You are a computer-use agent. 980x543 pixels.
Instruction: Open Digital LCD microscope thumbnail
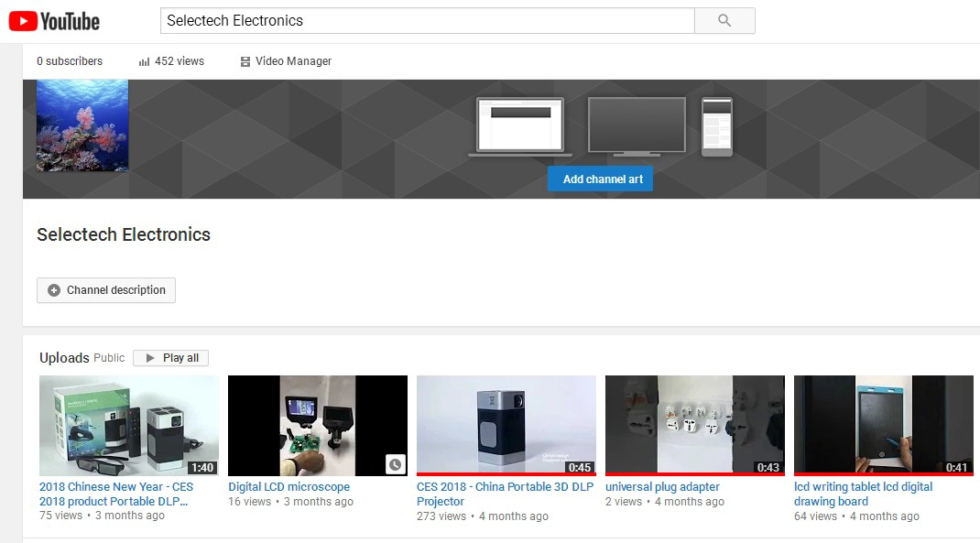coord(318,426)
